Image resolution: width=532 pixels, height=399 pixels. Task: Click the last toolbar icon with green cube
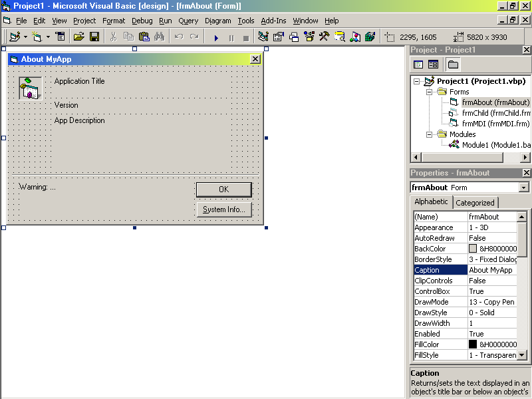(x=370, y=37)
